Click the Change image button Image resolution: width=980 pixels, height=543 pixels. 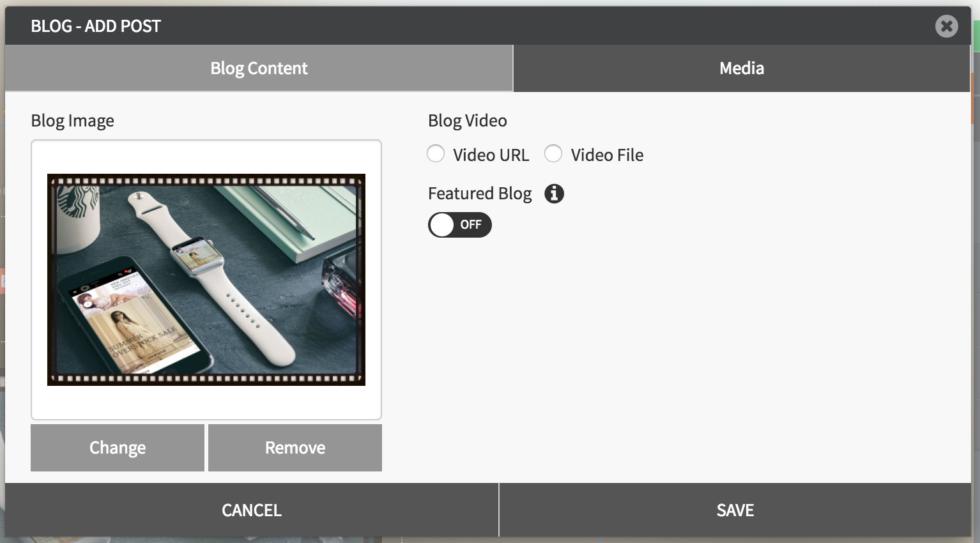click(118, 448)
